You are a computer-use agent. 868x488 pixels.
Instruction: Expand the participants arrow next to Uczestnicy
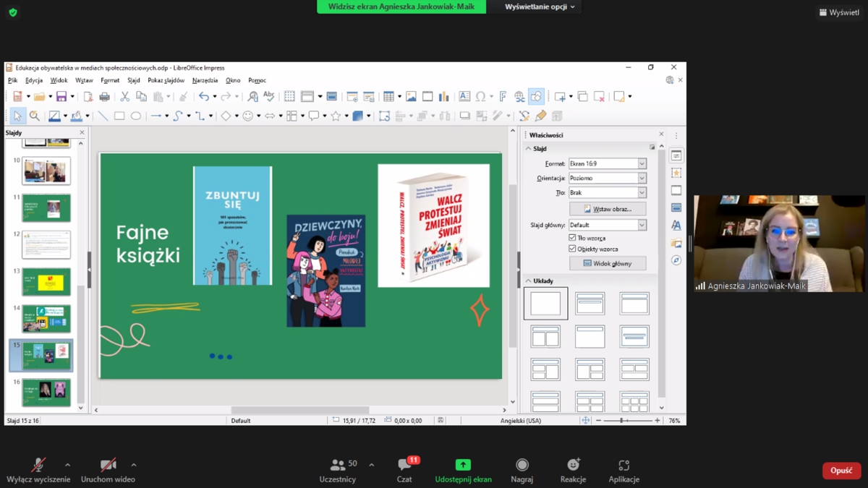click(372, 465)
